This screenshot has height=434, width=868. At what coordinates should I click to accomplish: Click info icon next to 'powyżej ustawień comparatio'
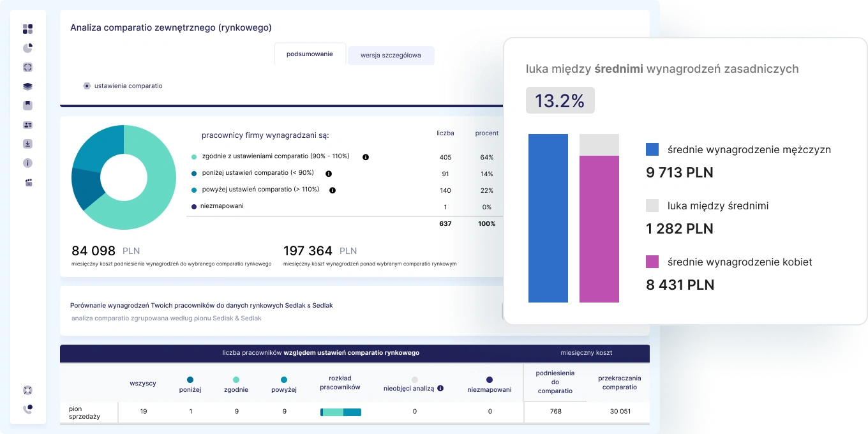(x=333, y=190)
